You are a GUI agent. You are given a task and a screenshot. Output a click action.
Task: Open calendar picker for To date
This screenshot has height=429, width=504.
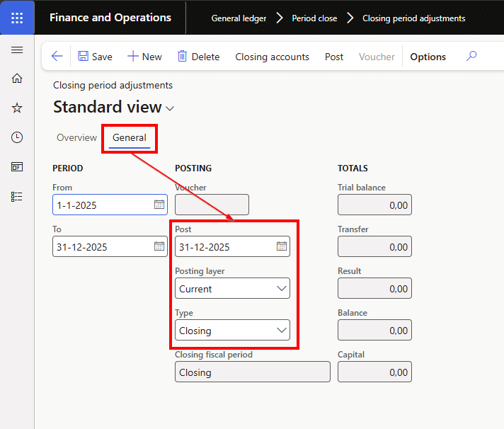tap(159, 246)
